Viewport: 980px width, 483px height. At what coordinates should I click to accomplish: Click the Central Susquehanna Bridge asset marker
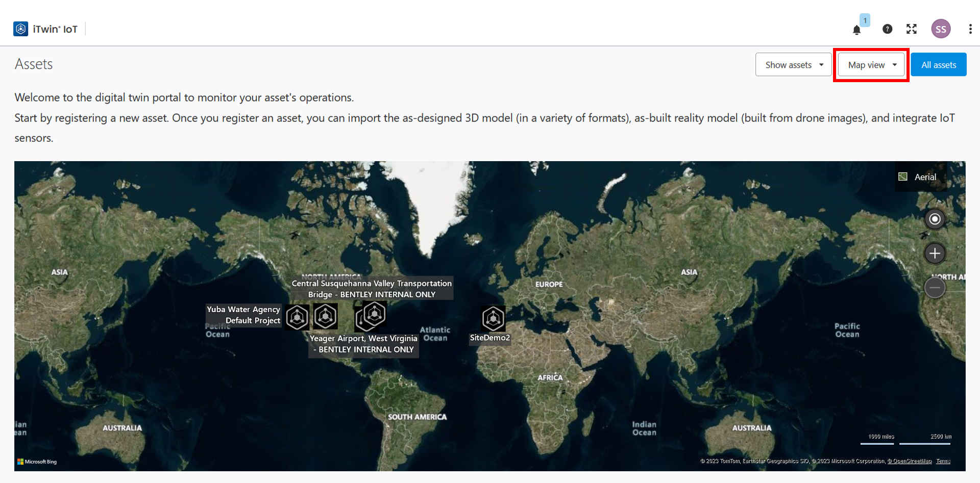pos(375,313)
